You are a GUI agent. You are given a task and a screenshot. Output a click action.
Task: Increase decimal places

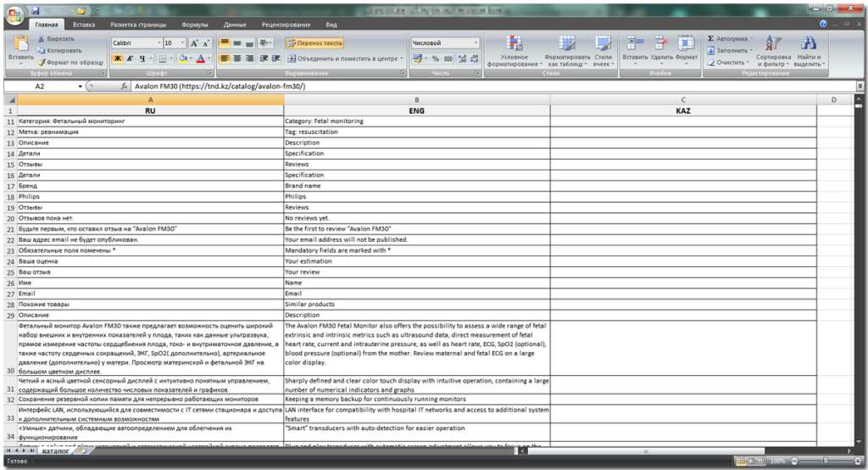click(462, 59)
